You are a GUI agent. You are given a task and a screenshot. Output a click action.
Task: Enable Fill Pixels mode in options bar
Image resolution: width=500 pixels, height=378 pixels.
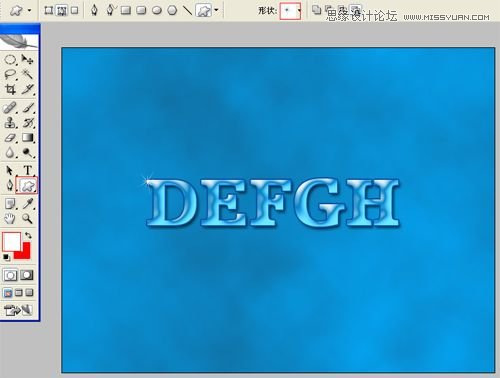tap(75, 10)
